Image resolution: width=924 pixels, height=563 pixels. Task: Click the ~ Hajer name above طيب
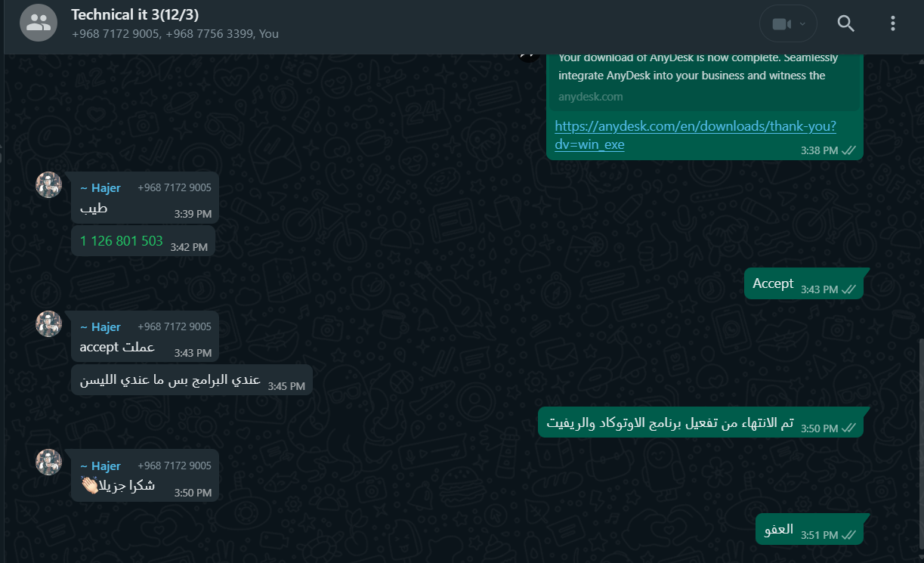point(100,187)
